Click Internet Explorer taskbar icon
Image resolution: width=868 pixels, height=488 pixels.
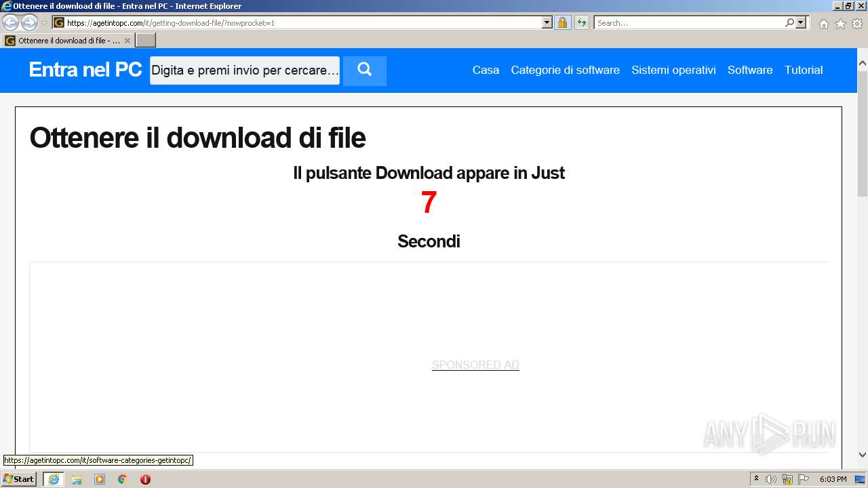click(x=54, y=479)
